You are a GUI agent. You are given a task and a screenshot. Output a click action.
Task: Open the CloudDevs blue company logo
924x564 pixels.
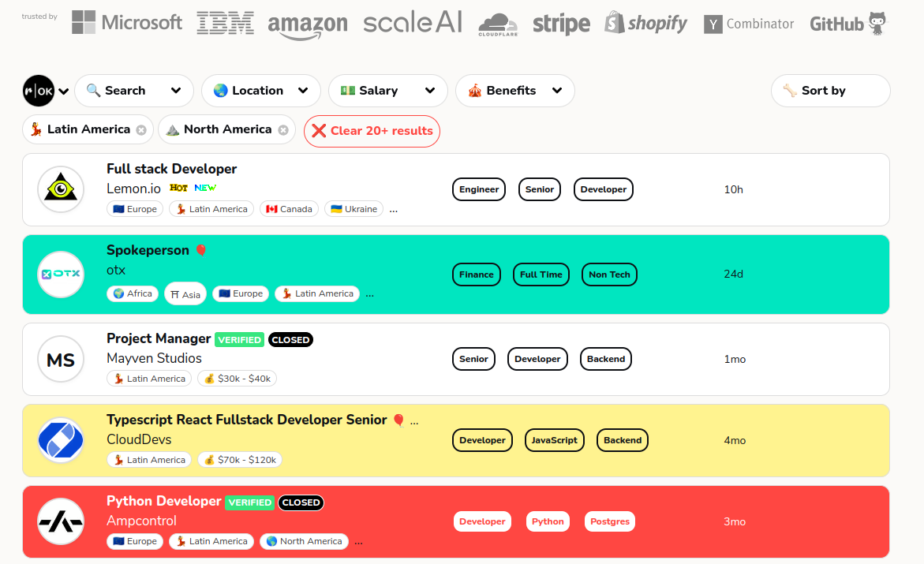tap(61, 440)
